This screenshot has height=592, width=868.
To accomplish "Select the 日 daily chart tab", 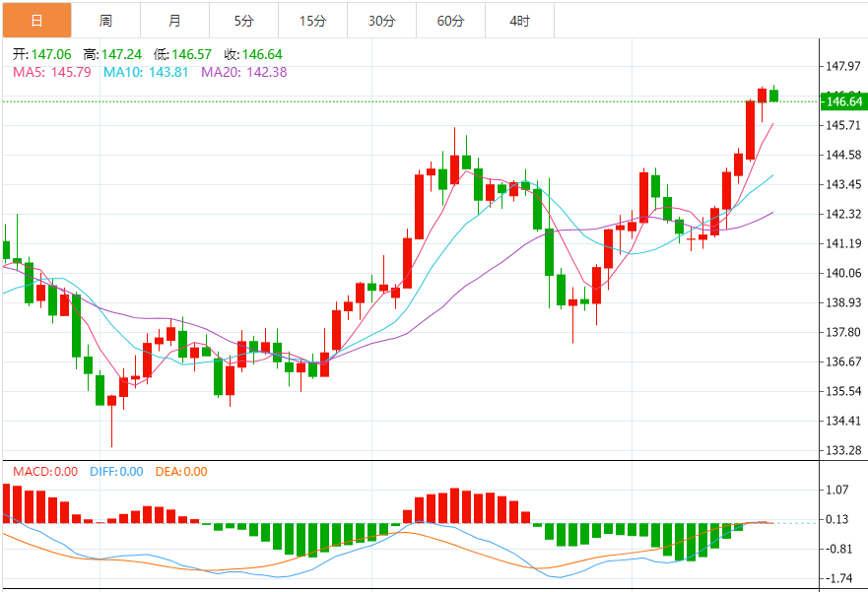I will pos(36,21).
